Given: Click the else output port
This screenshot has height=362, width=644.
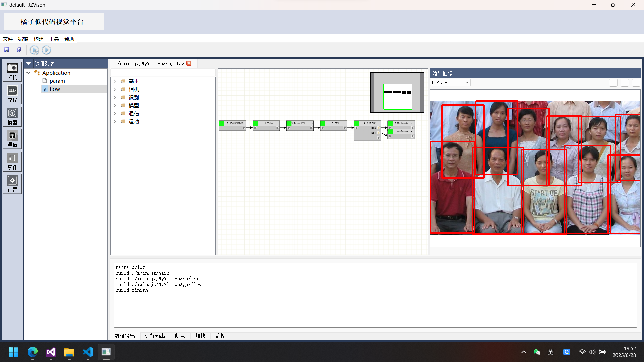Looking at the screenshot, I should click(x=379, y=133).
